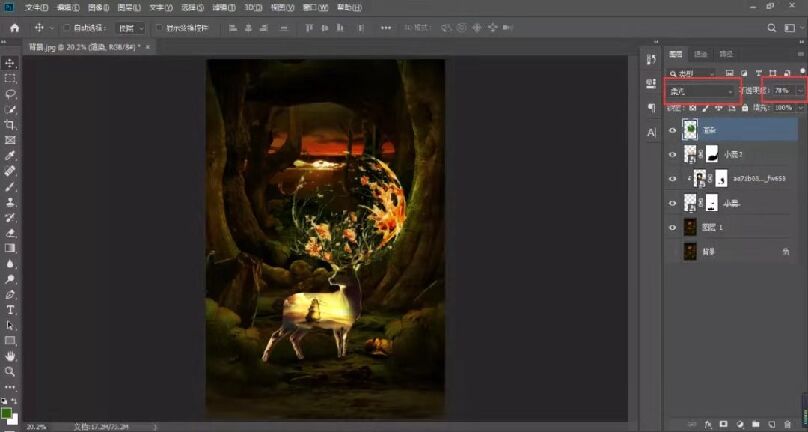Open the Paragraph collapsed panel icon
This screenshot has height=432, width=808.
(x=651, y=108)
